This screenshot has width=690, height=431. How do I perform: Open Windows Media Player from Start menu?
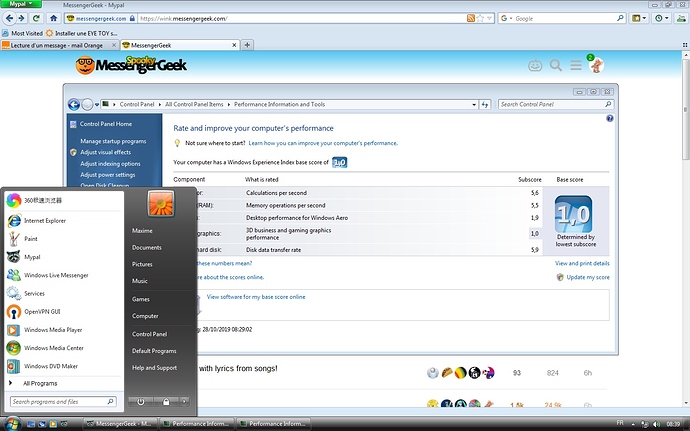pyautogui.click(x=64, y=330)
